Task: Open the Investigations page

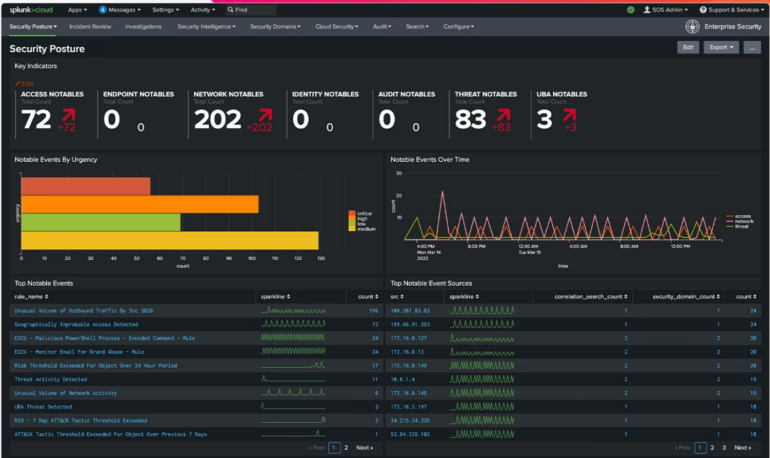Action: pos(143,27)
